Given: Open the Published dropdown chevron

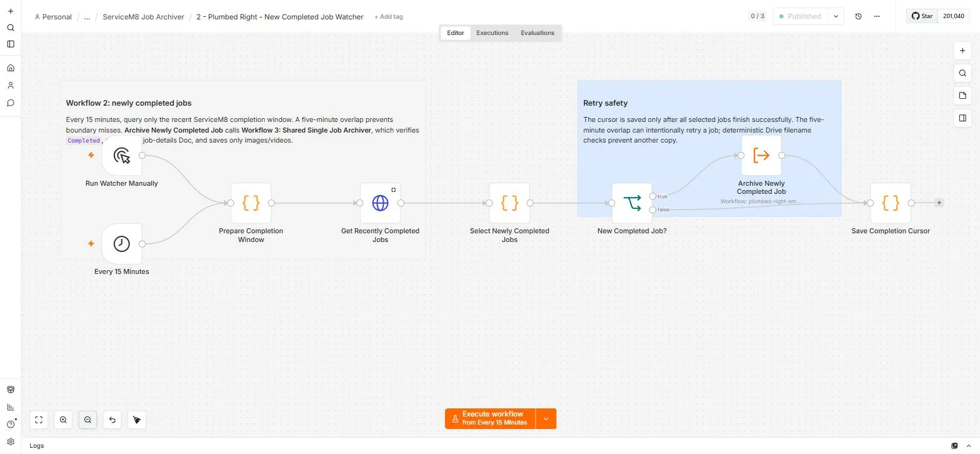Looking at the screenshot, I should [x=836, y=16].
